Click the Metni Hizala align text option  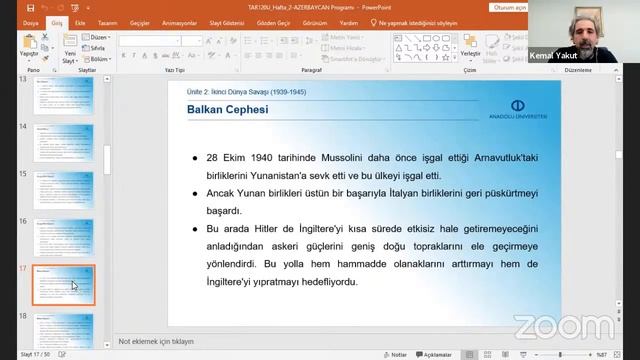click(342, 48)
